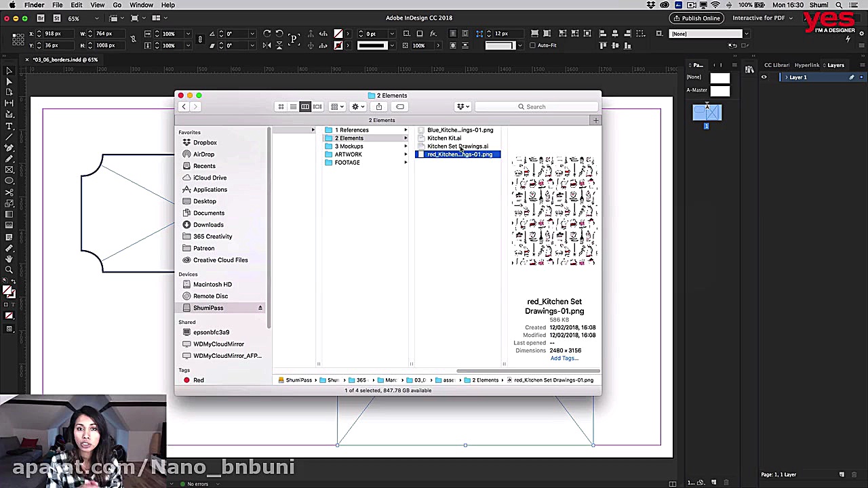The height and width of the screenshot is (488, 868).
Task: Click the Red tag color dot
Action: [186, 380]
